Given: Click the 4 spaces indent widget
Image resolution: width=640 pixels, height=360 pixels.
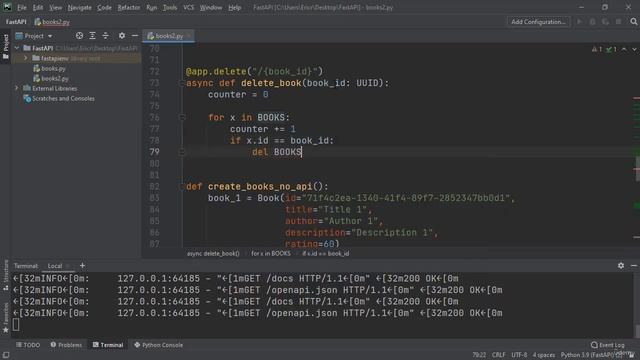Looking at the screenshot, I should pyautogui.click(x=544, y=355).
